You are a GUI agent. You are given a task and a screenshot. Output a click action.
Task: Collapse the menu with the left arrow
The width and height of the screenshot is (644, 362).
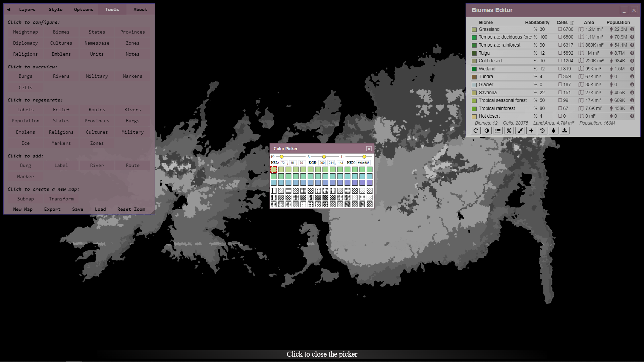pyautogui.click(x=9, y=9)
